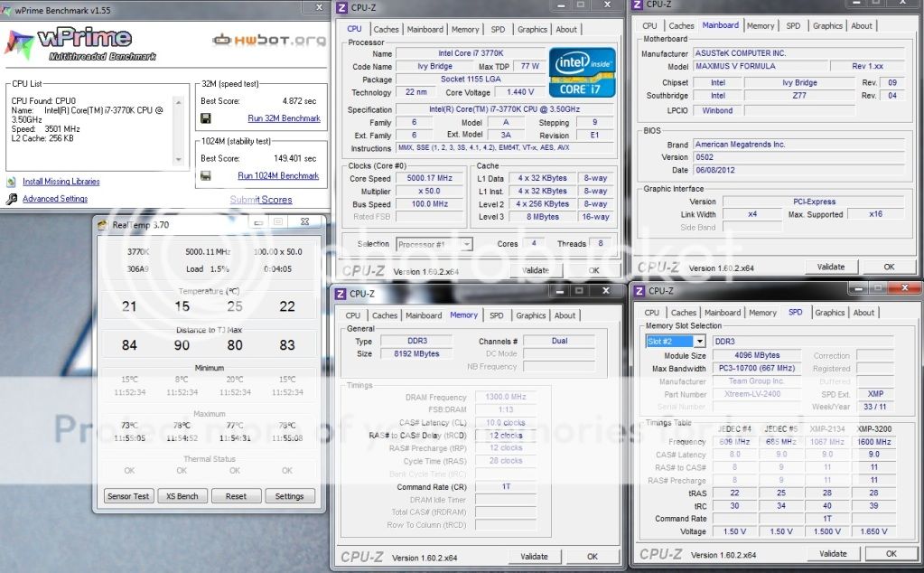Click Multiplier value x 50.0
This screenshot has height=573, width=924.
430,191
